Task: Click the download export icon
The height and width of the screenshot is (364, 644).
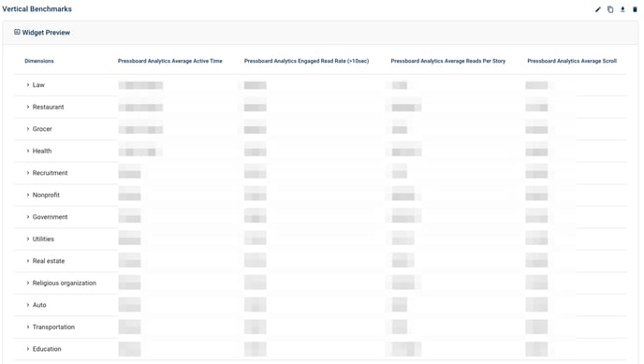Action: [622, 9]
